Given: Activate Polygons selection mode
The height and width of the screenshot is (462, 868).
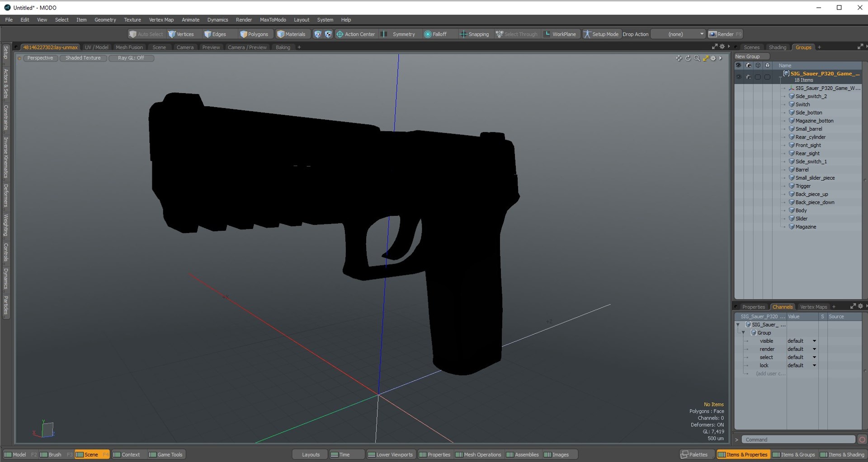Looking at the screenshot, I should [x=254, y=34].
